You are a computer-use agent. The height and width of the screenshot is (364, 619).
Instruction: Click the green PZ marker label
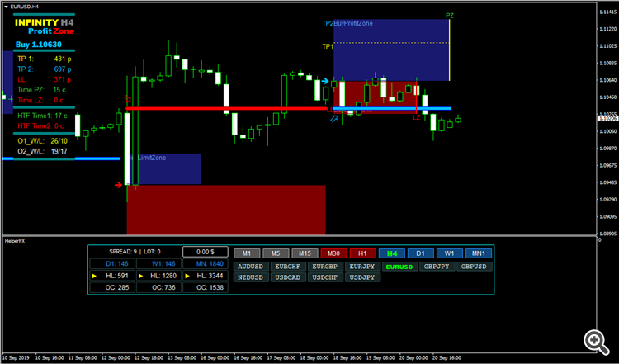pos(450,16)
